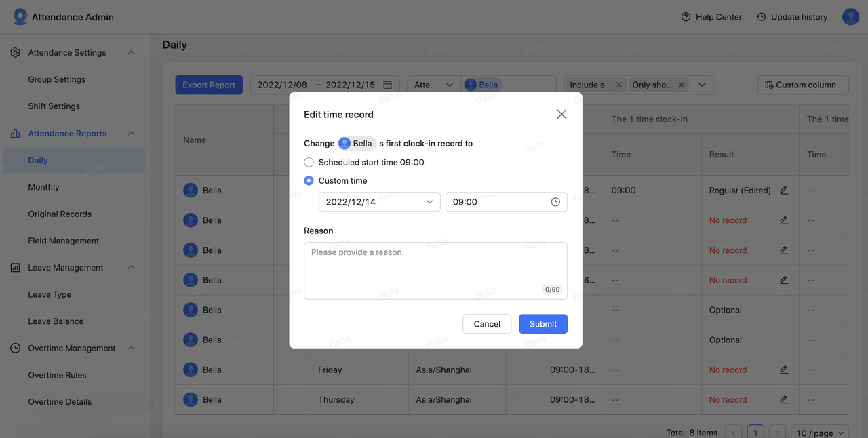Open the 10 / page dropdown
This screenshot has height=438, width=868.
click(x=822, y=433)
